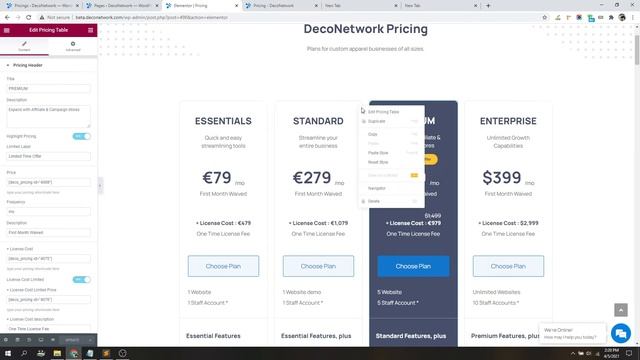Click the €279 price text
This screenshot has width=640, height=360.
coord(312,178)
